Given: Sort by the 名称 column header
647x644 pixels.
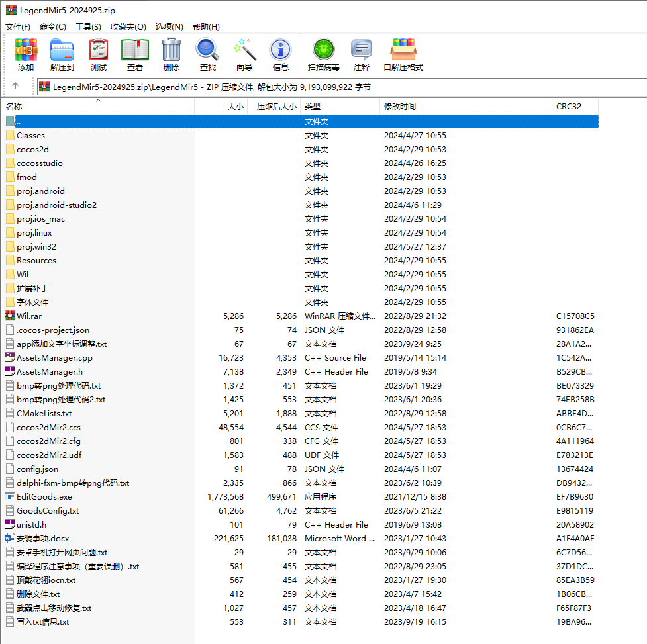Looking at the screenshot, I should [x=98, y=107].
